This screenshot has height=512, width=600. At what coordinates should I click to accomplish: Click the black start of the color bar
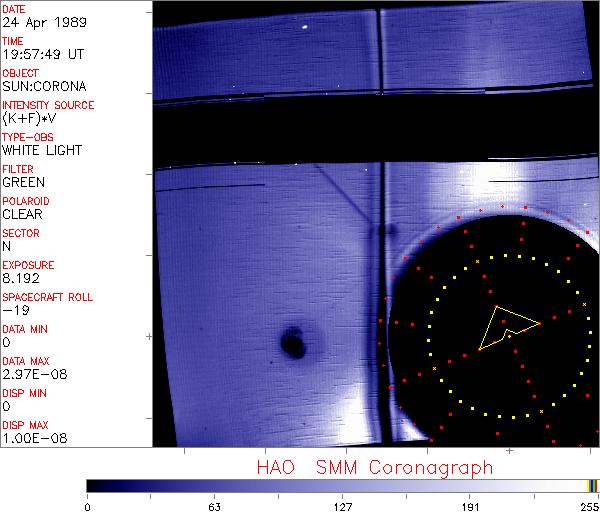[x=92, y=485]
